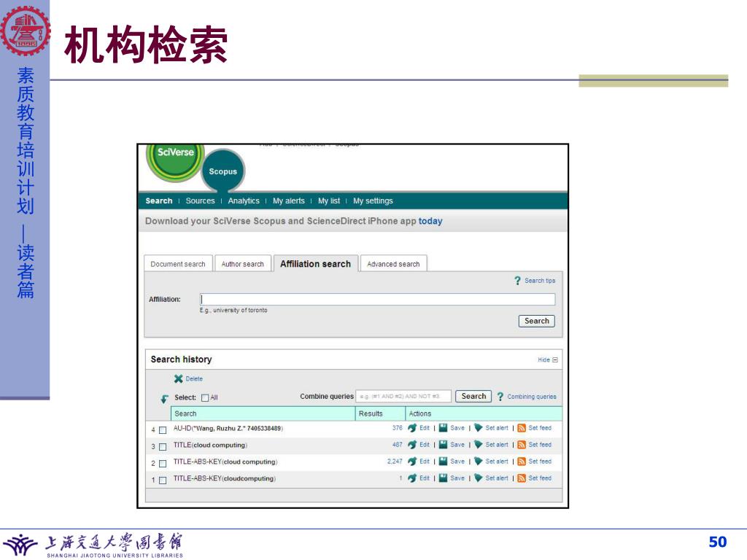Click the select arrow icon beside Select

164,399
